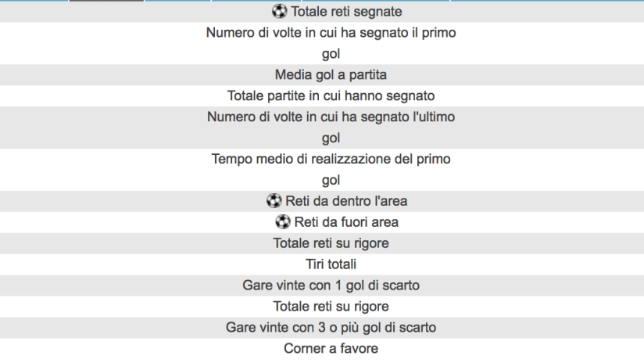Select the Media gol a partita row
This screenshot has width=644, height=363.
(331, 75)
